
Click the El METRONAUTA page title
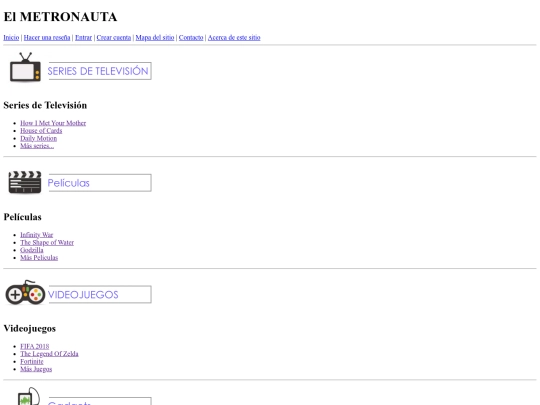tap(60, 17)
